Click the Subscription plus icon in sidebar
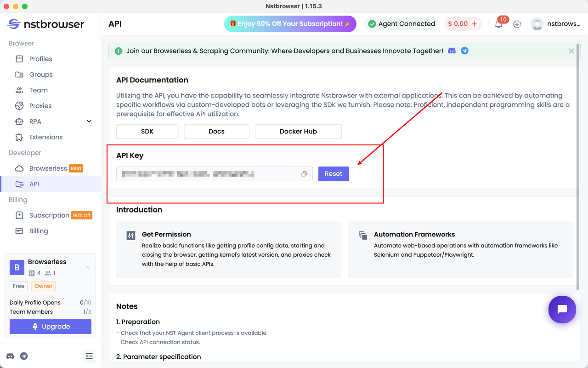Image resolution: width=588 pixels, height=368 pixels. (x=19, y=215)
